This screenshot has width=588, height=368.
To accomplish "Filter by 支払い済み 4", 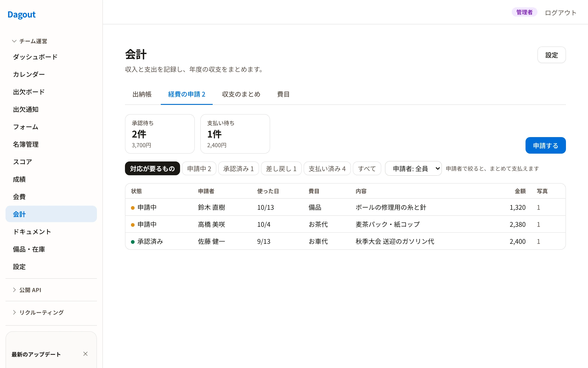I will pos(327,168).
